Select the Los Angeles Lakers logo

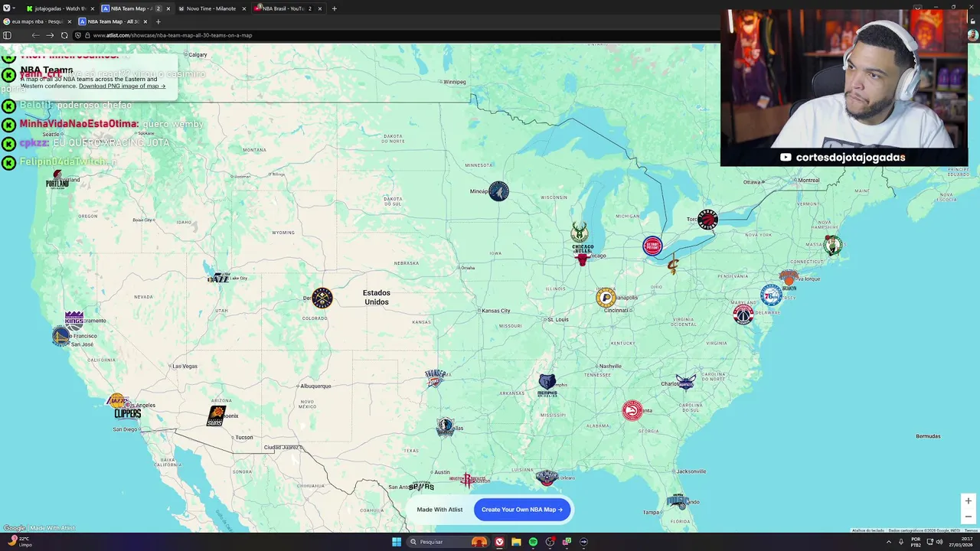coord(116,400)
